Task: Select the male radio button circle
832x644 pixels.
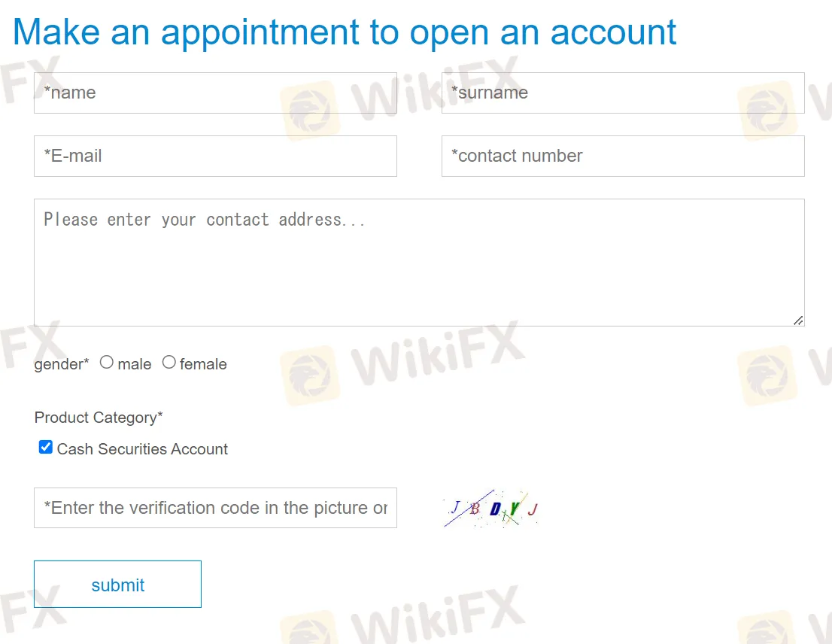Action: [x=107, y=363]
